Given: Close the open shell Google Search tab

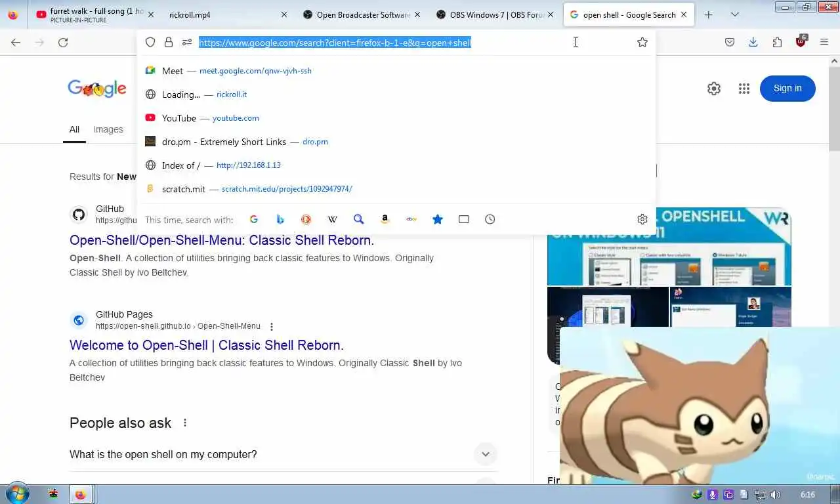Looking at the screenshot, I should [x=684, y=14].
